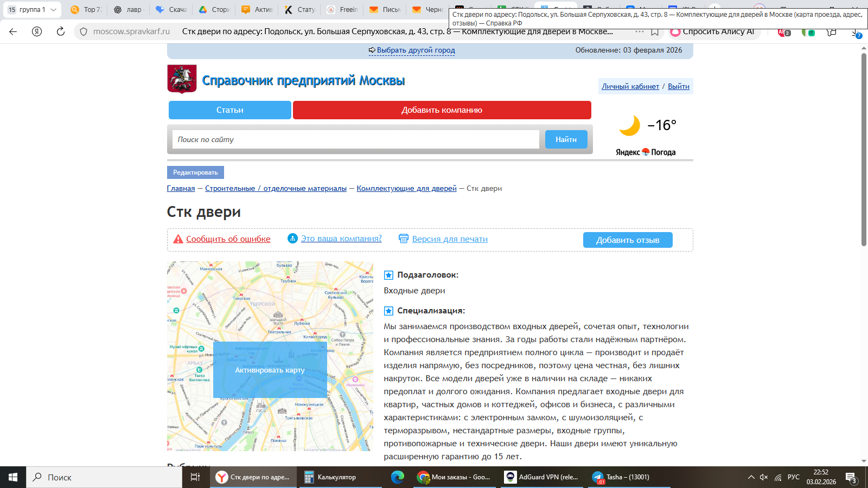The image size is (868, 488).
Task: Click the page vertical scrollbar thumb
Action: 864,150
